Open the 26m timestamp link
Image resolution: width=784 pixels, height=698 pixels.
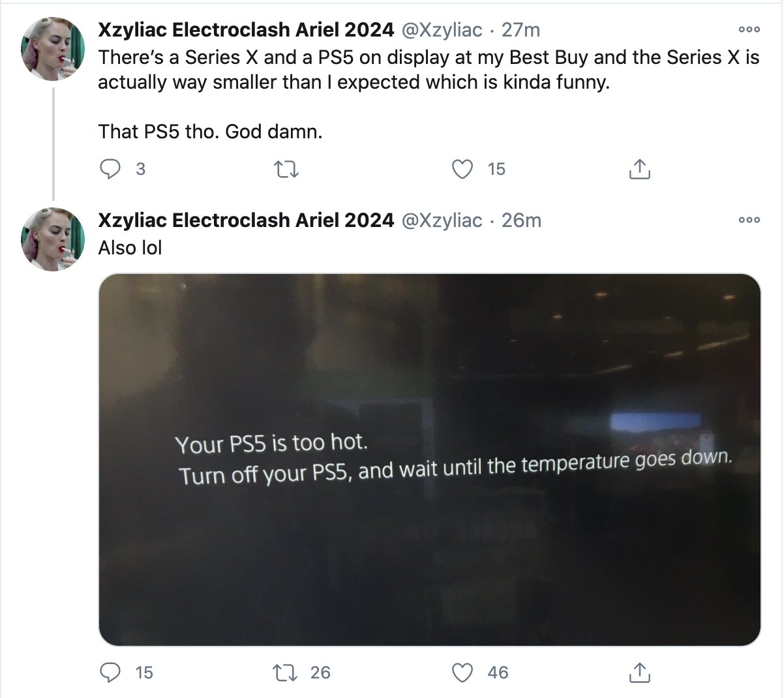(x=521, y=220)
